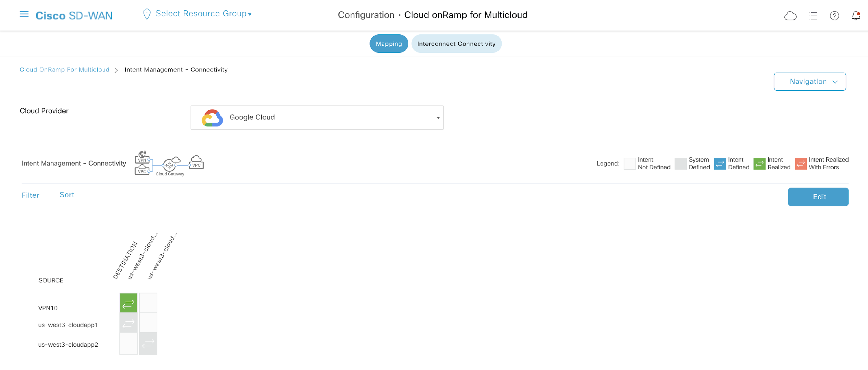Open the notifications bell
Image resolution: width=868 pixels, height=370 pixels.
coord(856,16)
